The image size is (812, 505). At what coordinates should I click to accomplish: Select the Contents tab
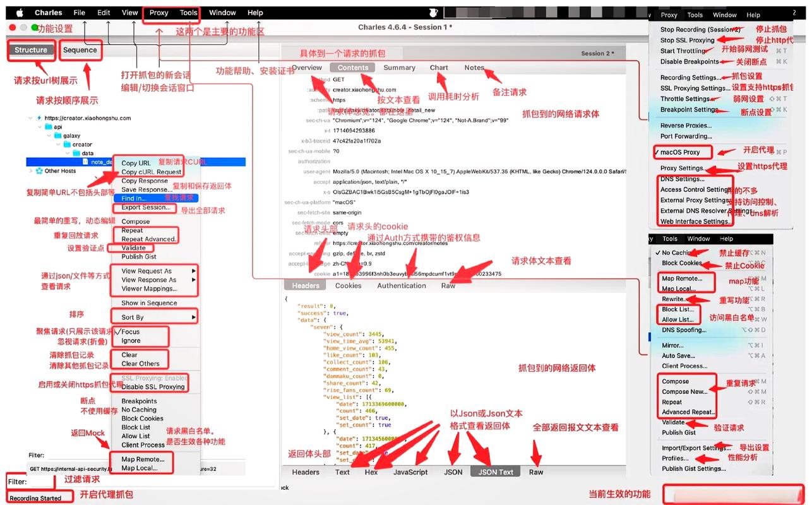pos(353,68)
